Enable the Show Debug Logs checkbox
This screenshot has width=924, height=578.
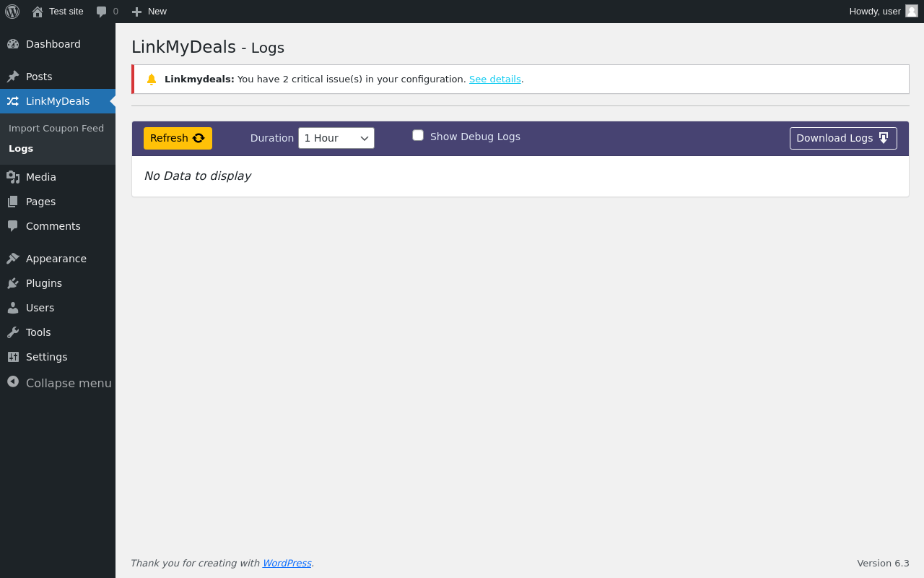(418, 135)
